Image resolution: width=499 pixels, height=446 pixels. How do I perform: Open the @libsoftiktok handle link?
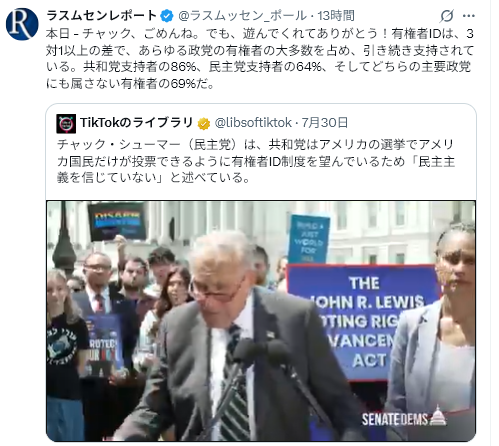(253, 123)
